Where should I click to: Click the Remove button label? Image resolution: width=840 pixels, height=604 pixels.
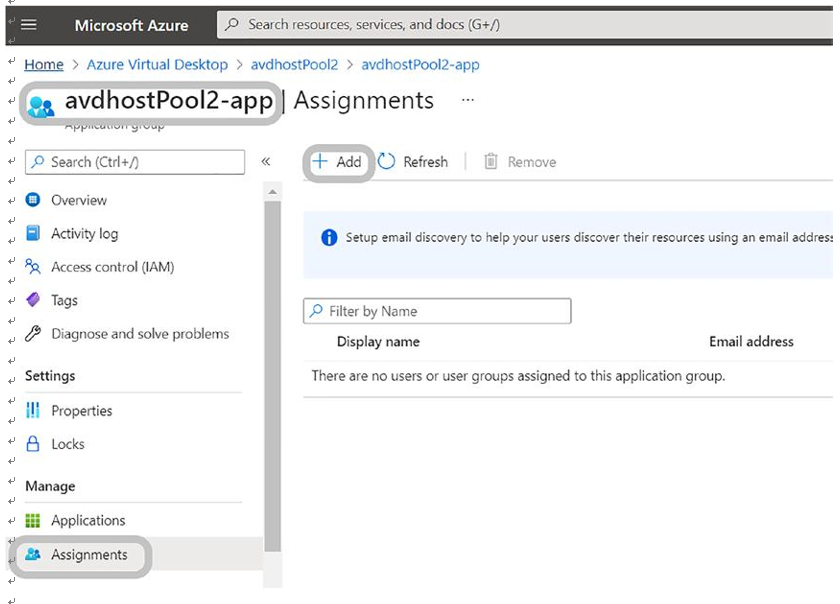[532, 162]
